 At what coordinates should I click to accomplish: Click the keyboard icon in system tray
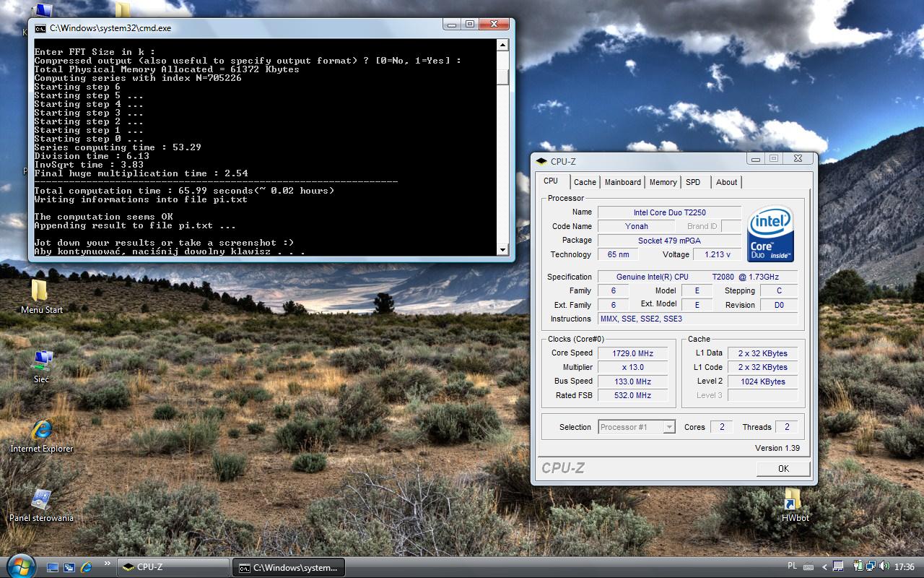808,567
